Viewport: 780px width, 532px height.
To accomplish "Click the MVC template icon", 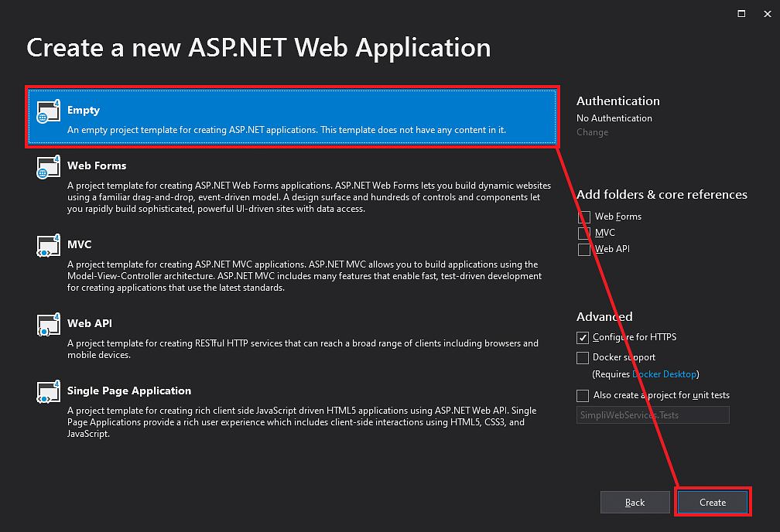I will pos(48,246).
